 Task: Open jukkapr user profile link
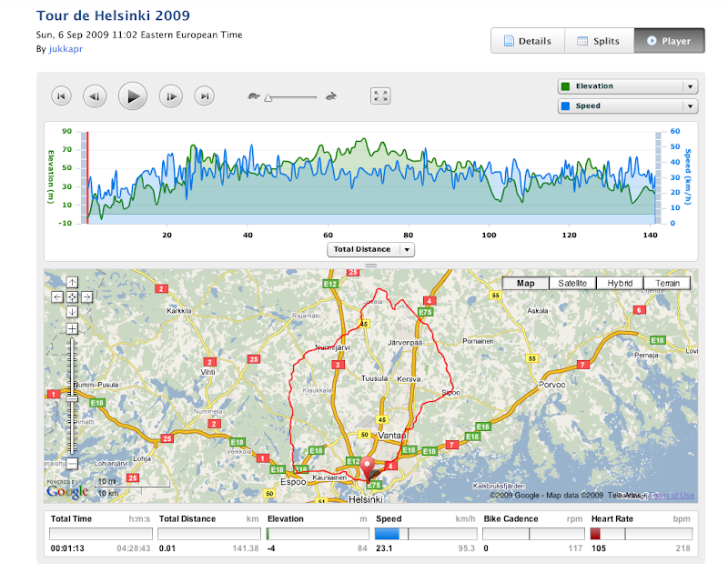(66, 49)
